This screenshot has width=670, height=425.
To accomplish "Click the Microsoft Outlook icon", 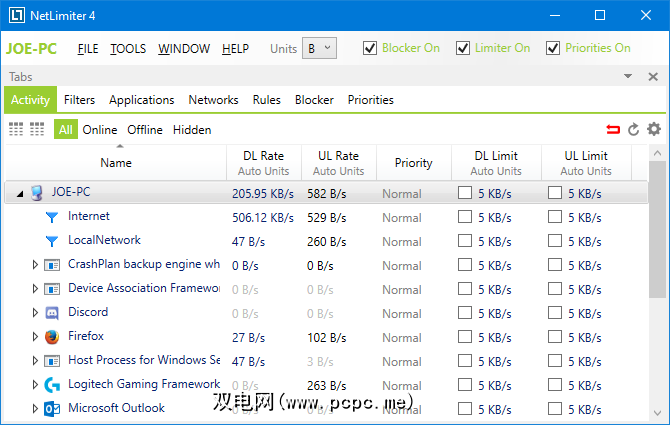I will point(52,409).
